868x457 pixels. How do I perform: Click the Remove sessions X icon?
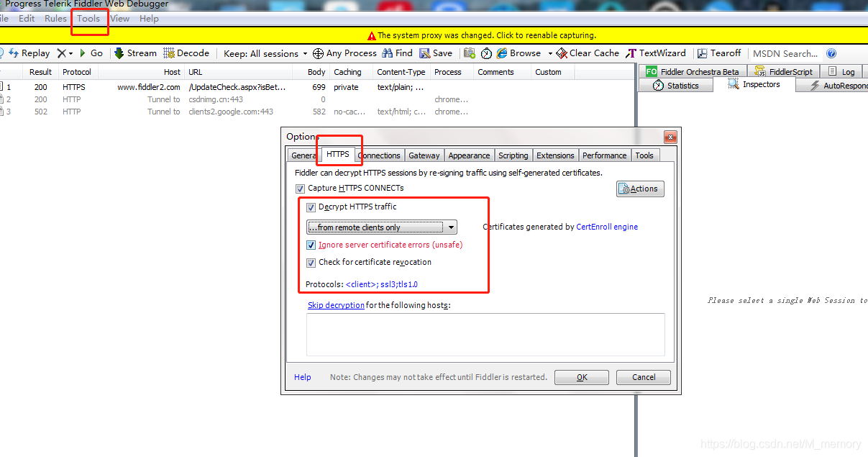[x=62, y=53]
